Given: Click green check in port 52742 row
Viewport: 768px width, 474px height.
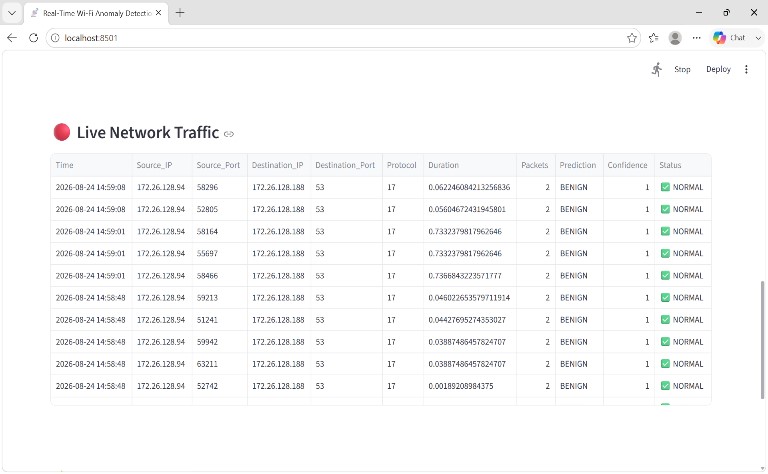Looking at the screenshot, I should tap(665, 386).
